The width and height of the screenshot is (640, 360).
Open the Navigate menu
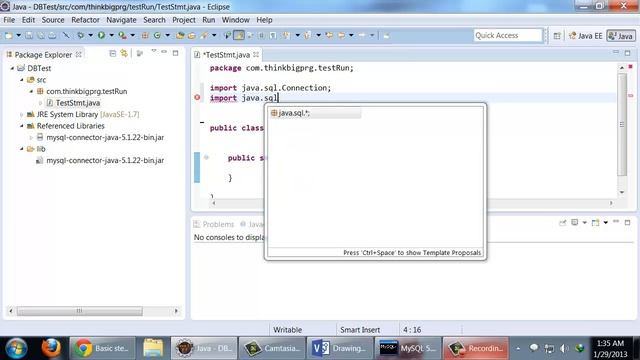click(x=121, y=20)
